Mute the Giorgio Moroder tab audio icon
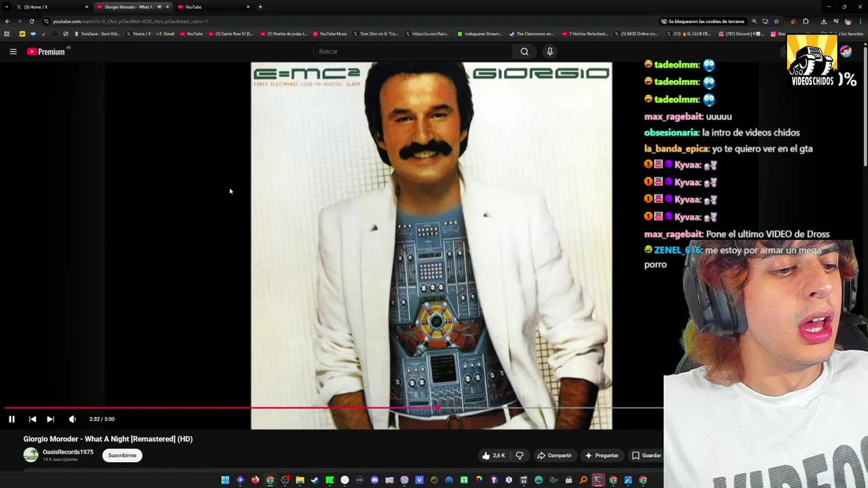This screenshot has height=488, width=868. click(159, 7)
